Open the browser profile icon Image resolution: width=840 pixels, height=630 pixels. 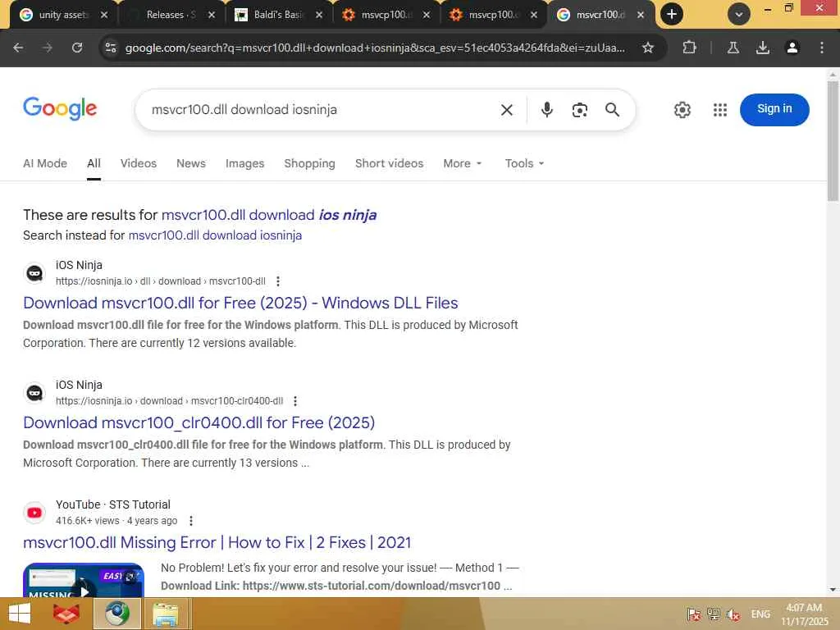792,48
